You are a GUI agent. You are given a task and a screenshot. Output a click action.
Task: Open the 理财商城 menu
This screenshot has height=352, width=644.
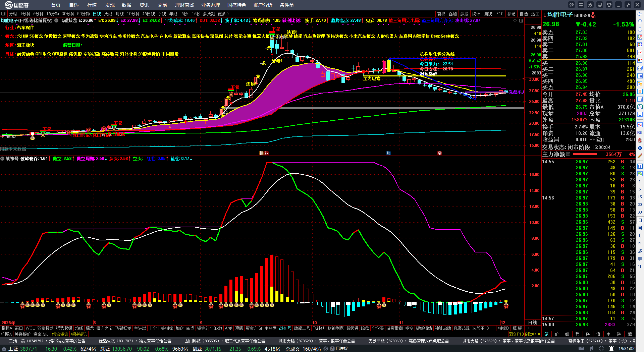click(184, 5)
